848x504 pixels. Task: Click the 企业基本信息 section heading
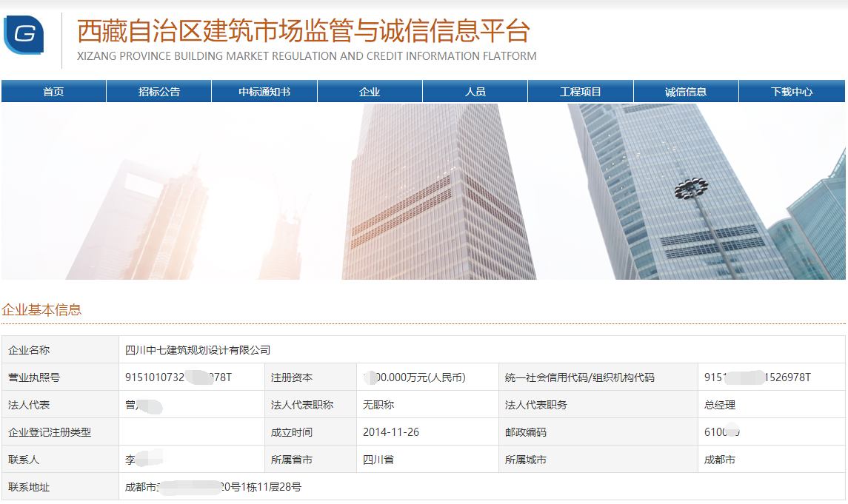pos(41,310)
